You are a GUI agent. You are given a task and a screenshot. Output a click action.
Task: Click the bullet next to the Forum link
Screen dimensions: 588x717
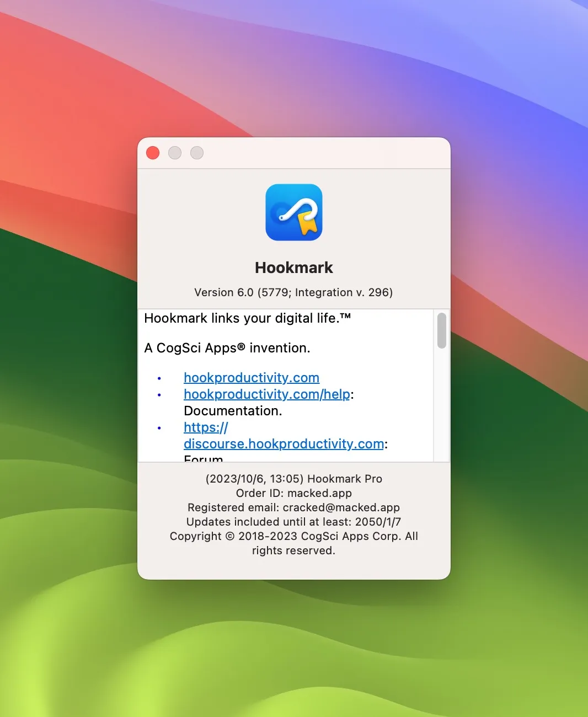(x=159, y=428)
